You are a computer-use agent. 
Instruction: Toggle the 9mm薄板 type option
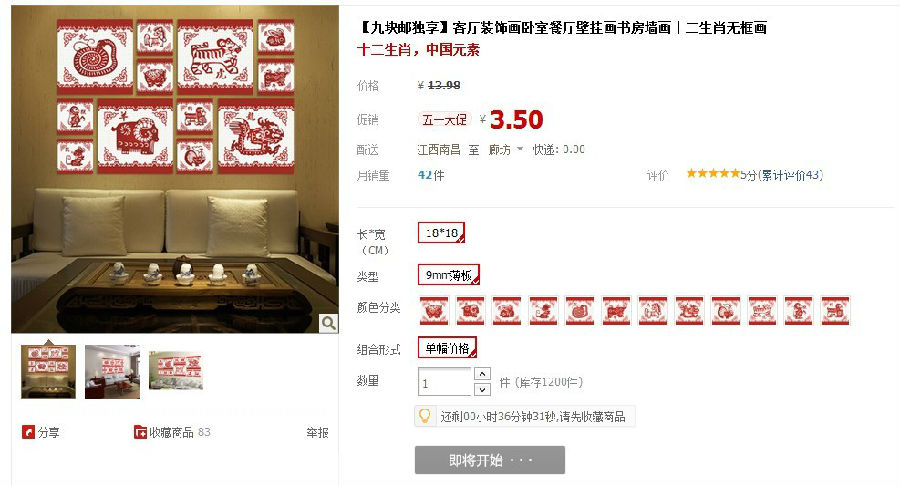(x=448, y=275)
